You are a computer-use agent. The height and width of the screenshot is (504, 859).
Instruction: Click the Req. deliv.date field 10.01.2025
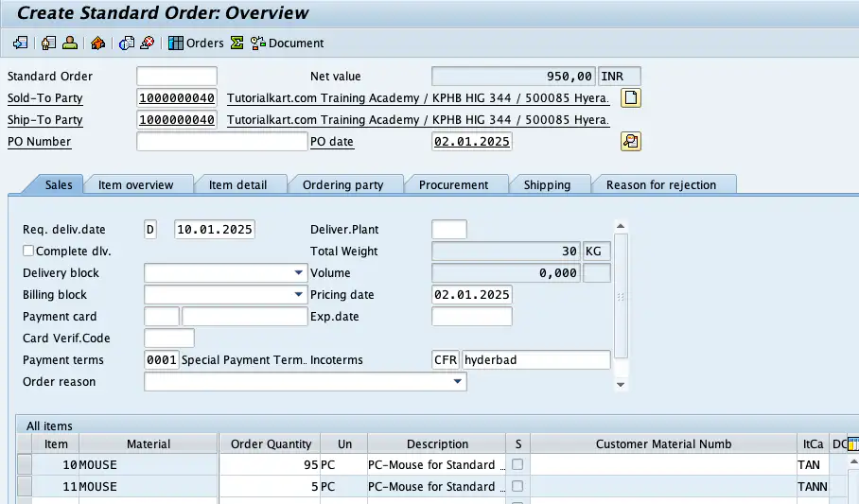pyautogui.click(x=214, y=229)
